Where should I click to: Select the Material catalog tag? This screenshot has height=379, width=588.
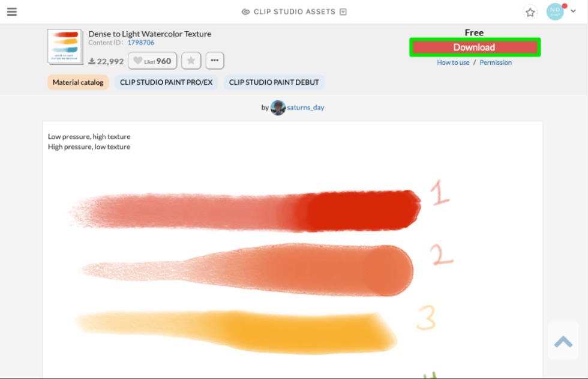point(77,82)
